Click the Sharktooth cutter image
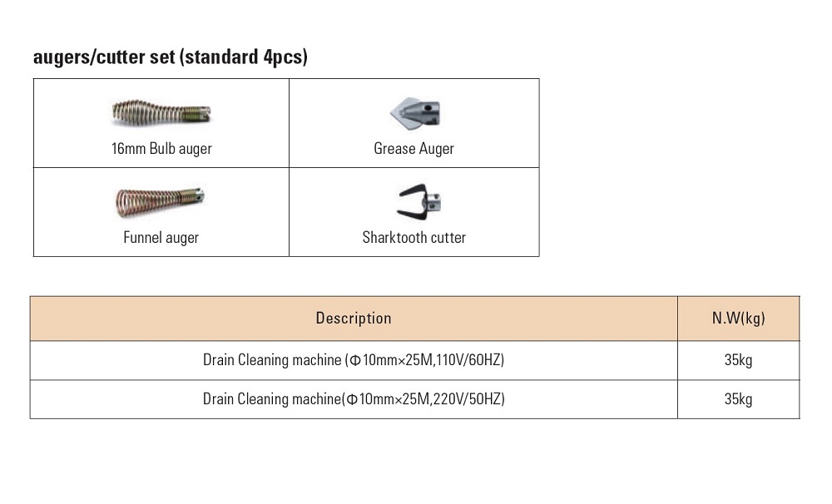 click(419, 202)
